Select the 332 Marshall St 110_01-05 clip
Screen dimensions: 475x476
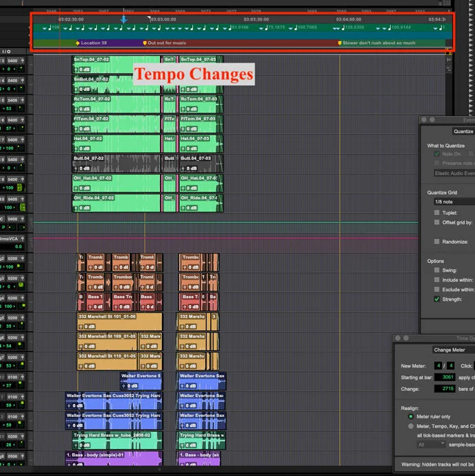tap(107, 361)
